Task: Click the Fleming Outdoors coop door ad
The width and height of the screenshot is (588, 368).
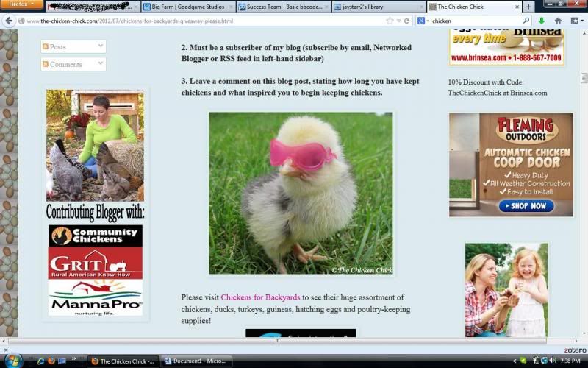Action: click(x=511, y=165)
